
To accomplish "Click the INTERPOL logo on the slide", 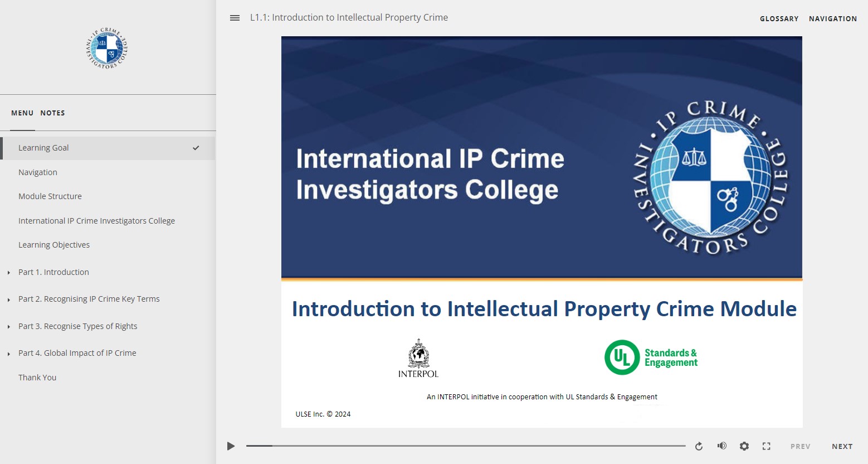I will click(418, 359).
